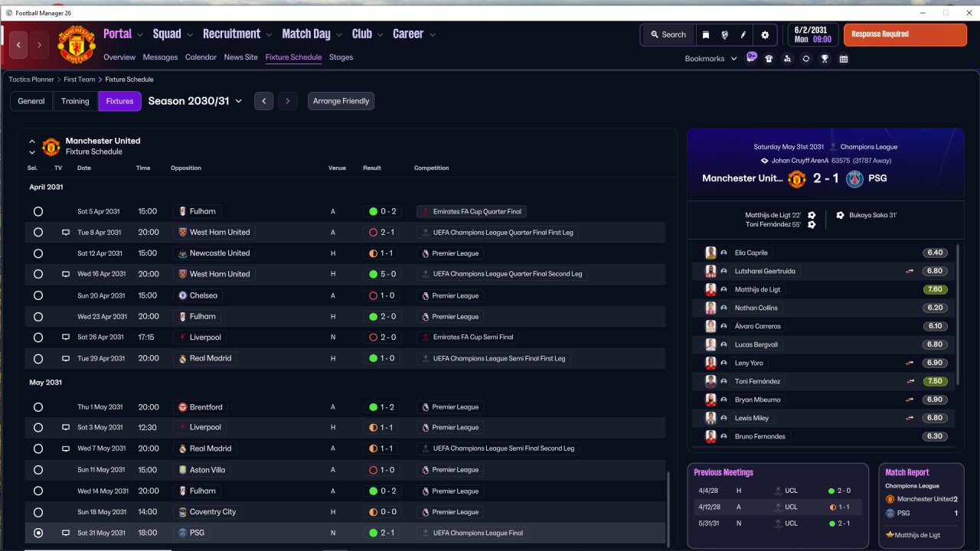Expand the Portal menu chevron

tap(140, 34)
